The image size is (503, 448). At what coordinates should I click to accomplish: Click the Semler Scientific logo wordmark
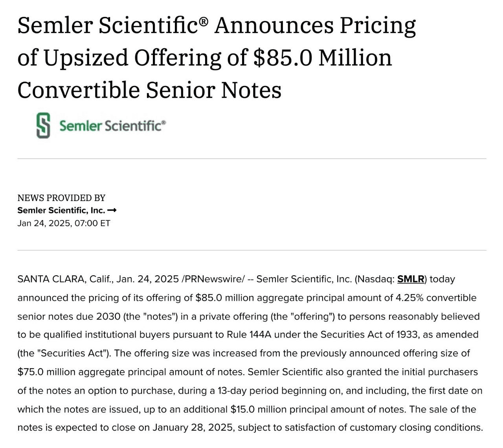pyautogui.click(x=112, y=126)
